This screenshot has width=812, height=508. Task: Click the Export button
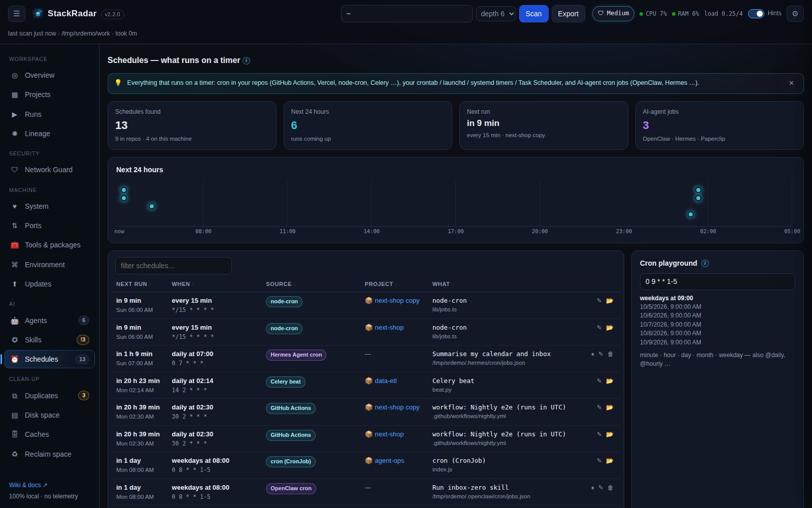click(x=568, y=14)
